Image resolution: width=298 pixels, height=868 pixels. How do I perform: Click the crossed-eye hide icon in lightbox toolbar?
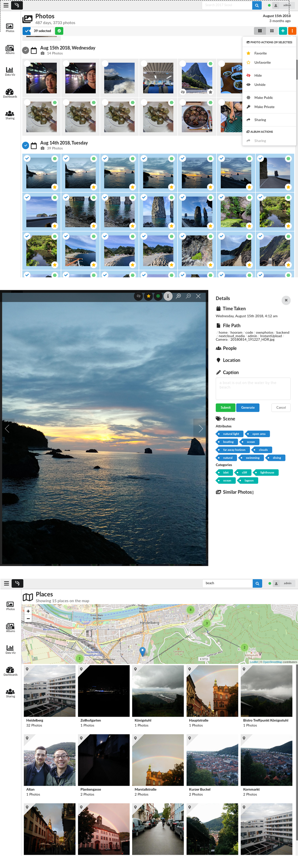pos(138,296)
